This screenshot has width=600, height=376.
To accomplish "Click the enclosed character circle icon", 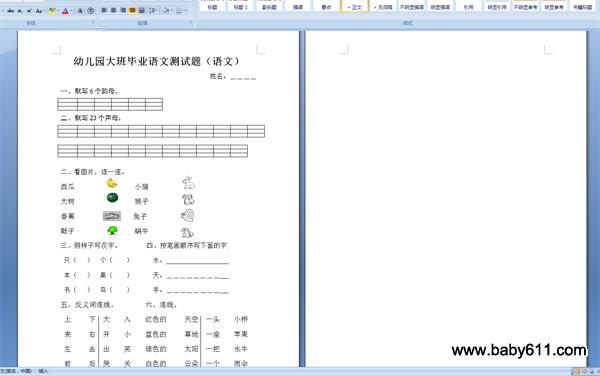I will click(91, 11).
